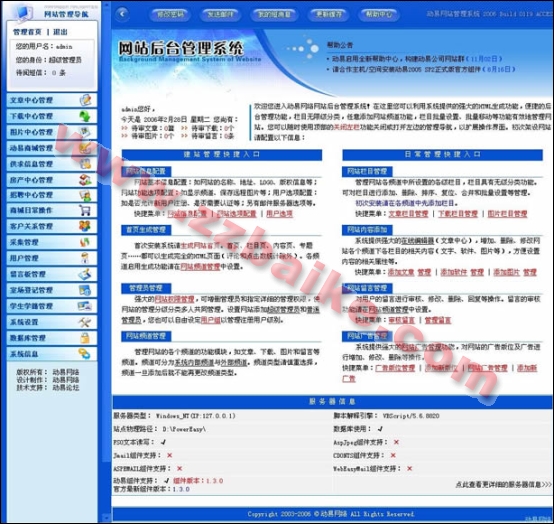
Task: Open the 帮助中心 top menu button
Action: (x=379, y=14)
